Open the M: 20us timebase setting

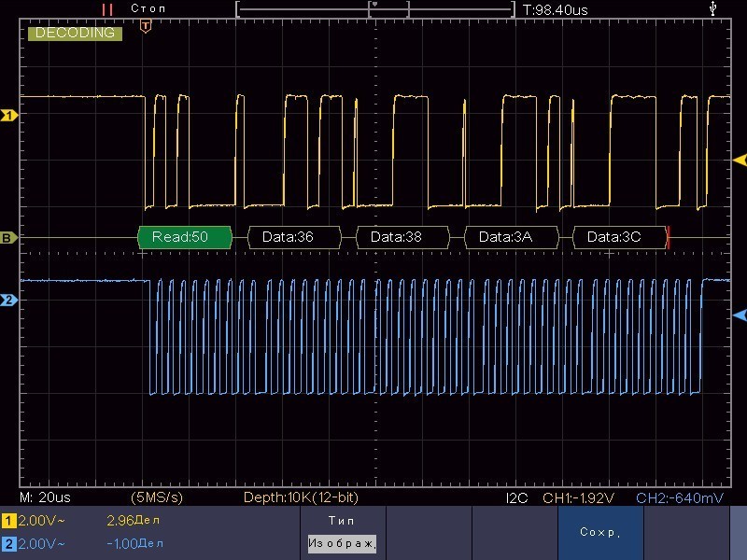point(46,497)
